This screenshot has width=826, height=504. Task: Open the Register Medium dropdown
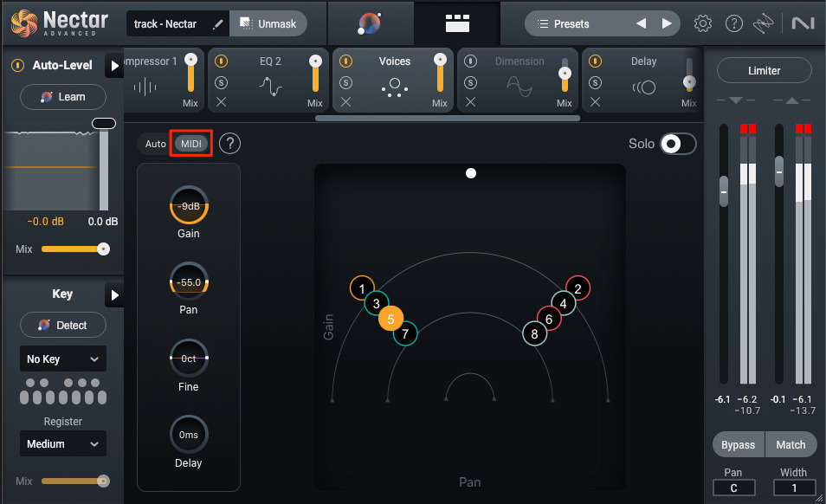(x=63, y=443)
